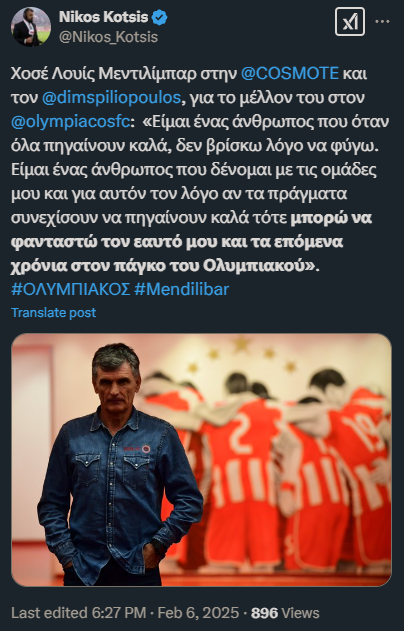Open the Grok explain-post icon
This screenshot has height=631, width=404.
350,22
